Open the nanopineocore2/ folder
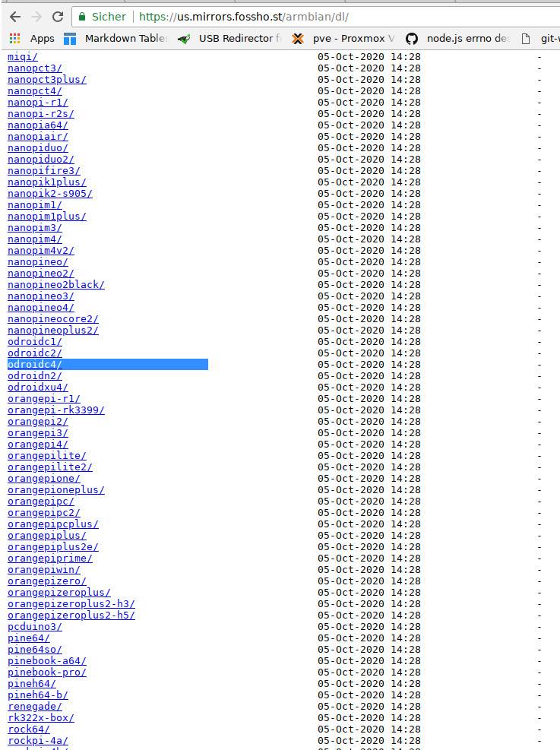The height and width of the screenshot is (750, 560). point(53,319)
